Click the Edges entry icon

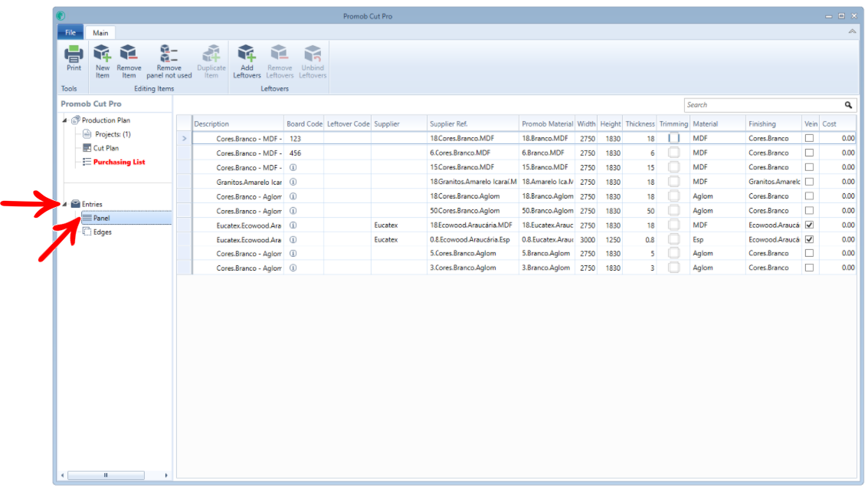tap(87, 232)
